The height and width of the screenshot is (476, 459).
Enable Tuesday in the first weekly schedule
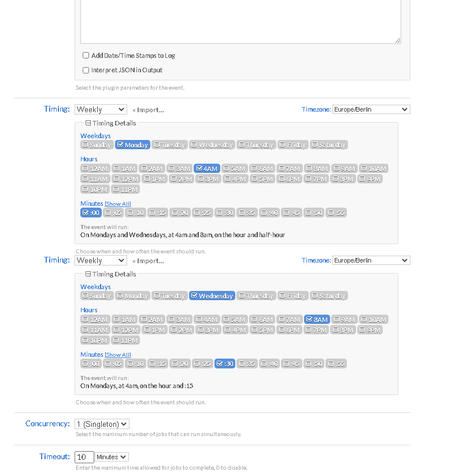[x=170, y=145]
